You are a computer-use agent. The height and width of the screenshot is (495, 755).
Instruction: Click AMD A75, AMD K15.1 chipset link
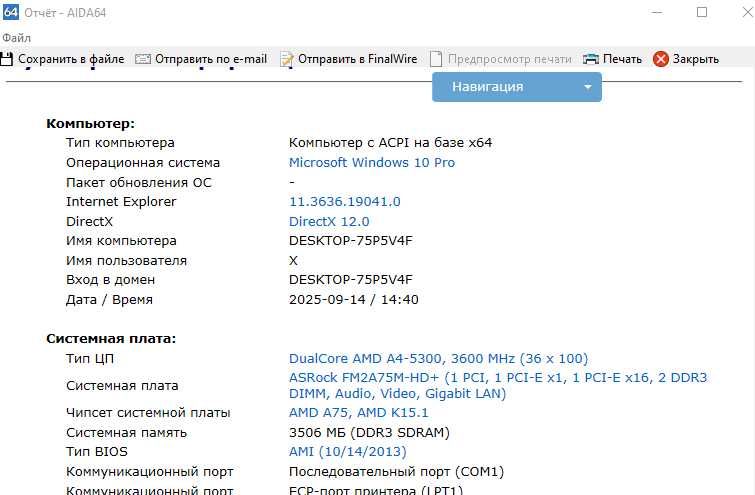click(x=358, y=412)
